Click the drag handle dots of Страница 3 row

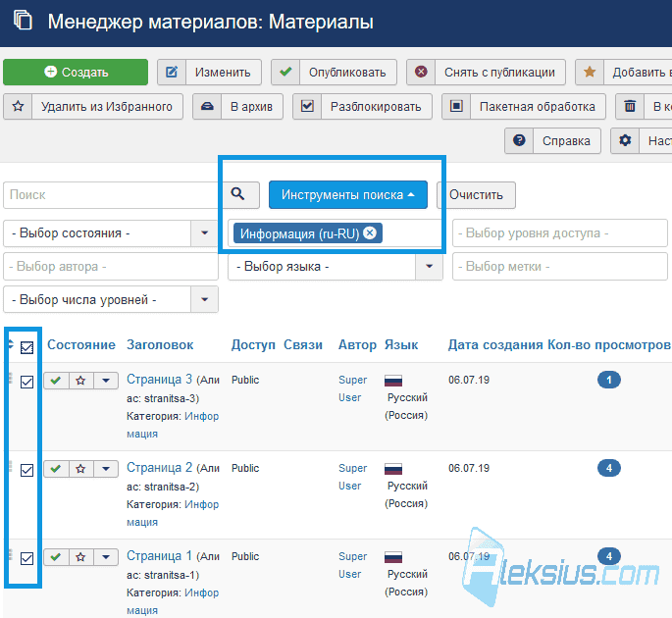coord(10,378)
